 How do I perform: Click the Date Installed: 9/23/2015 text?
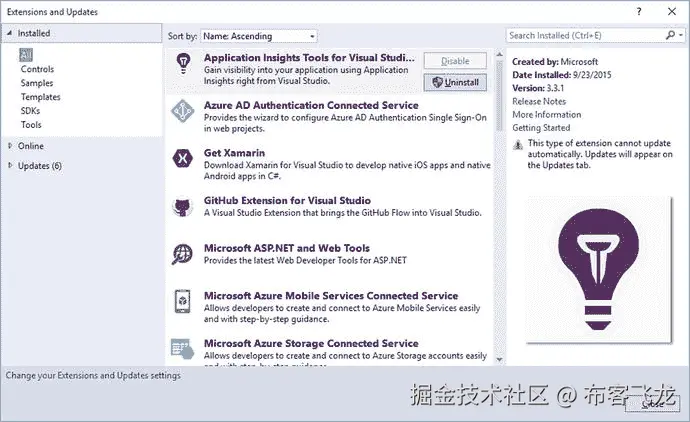(562, 75)
